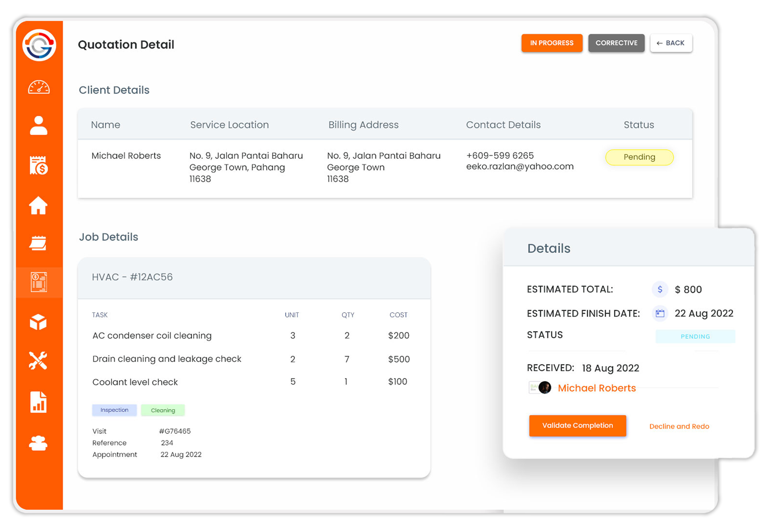This screenshot has width=768, height=532.
Task: Open Michael Roberts profile link in Details
Action: 597,388
